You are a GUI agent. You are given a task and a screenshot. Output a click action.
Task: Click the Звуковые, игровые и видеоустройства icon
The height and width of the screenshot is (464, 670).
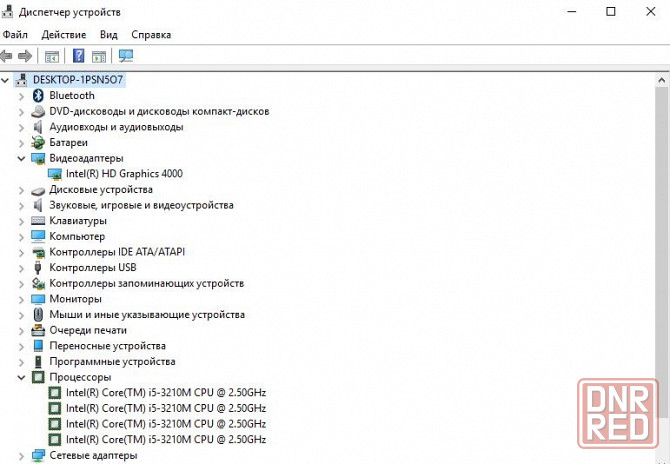pyautogui.click(x=38, y=206)
